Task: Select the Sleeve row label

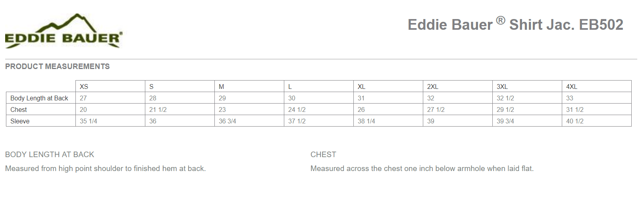Action: (x=20, y=121)
